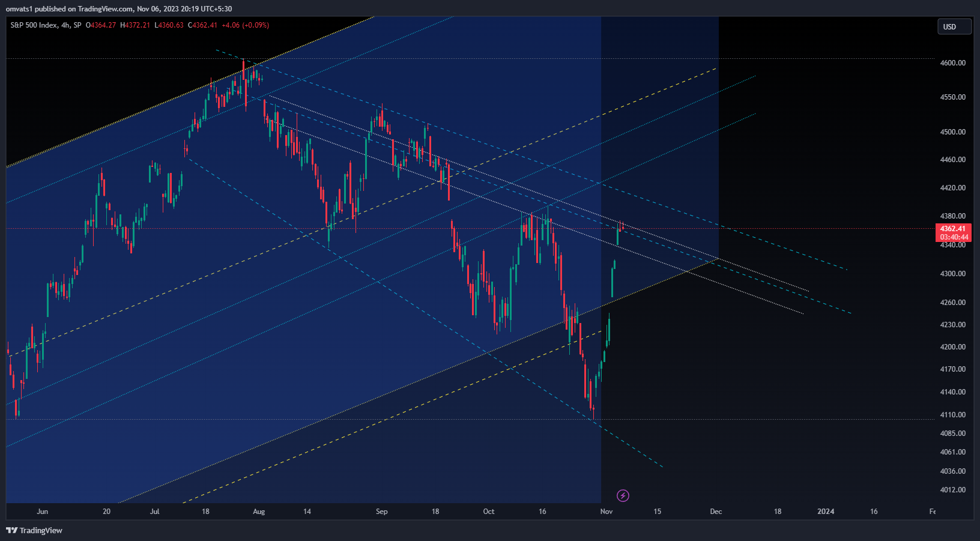Click the 4085.00 price axis label

(x=953, y=434)
